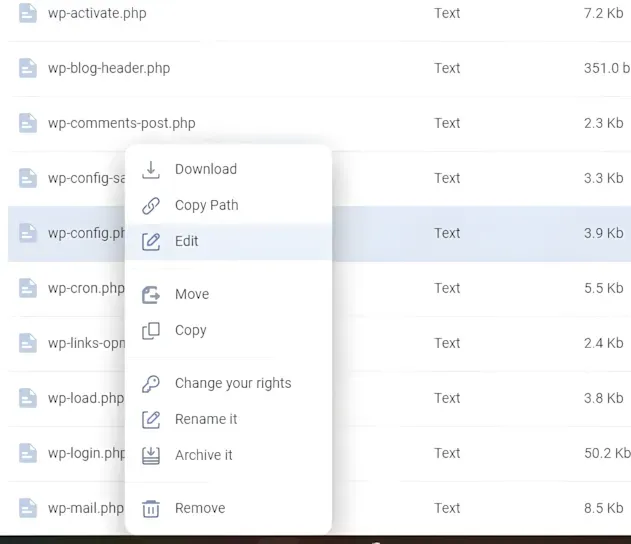Click the Download icon in context menu
This screenshot has height=544, width=631.
pyautogui.click(x=151, y=170)
